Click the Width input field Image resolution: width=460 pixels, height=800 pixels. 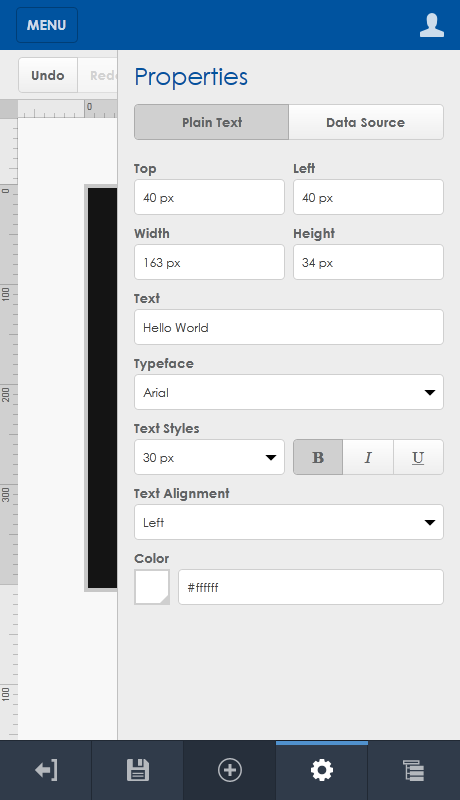point(209,262)
